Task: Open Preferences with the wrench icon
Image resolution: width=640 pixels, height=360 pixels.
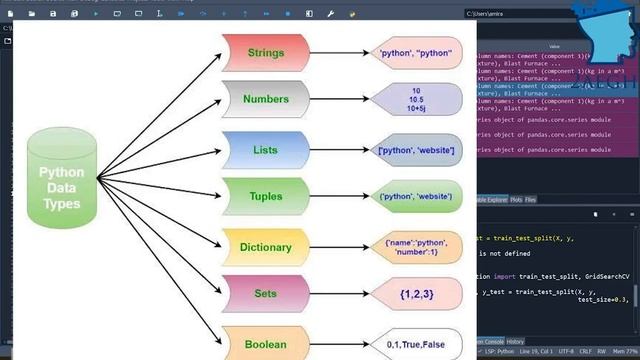Action: [331, 14]
